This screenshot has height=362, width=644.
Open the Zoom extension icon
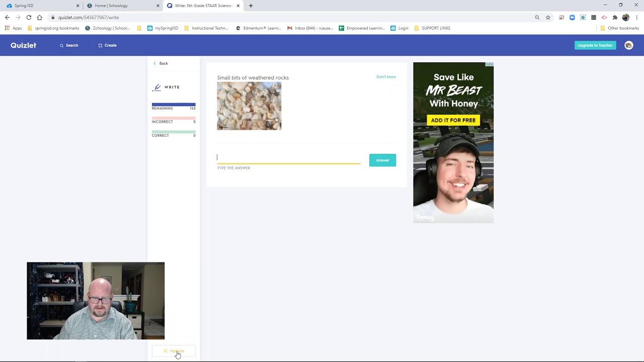pos(572,17)
